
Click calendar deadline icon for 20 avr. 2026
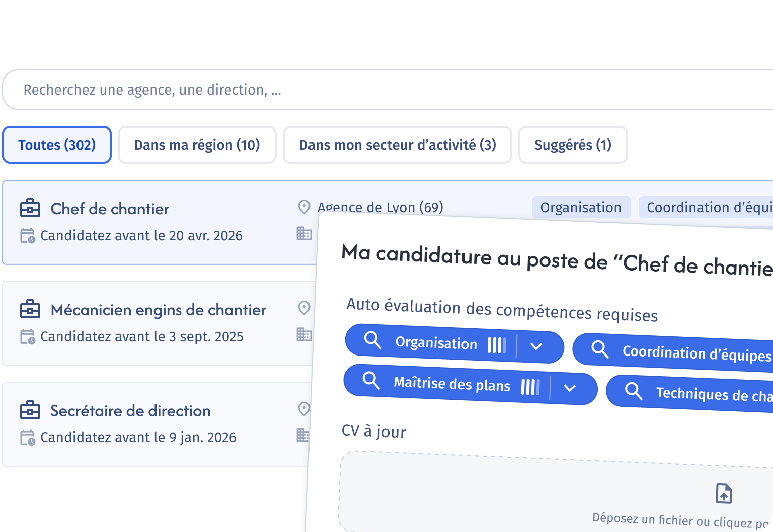28,235
